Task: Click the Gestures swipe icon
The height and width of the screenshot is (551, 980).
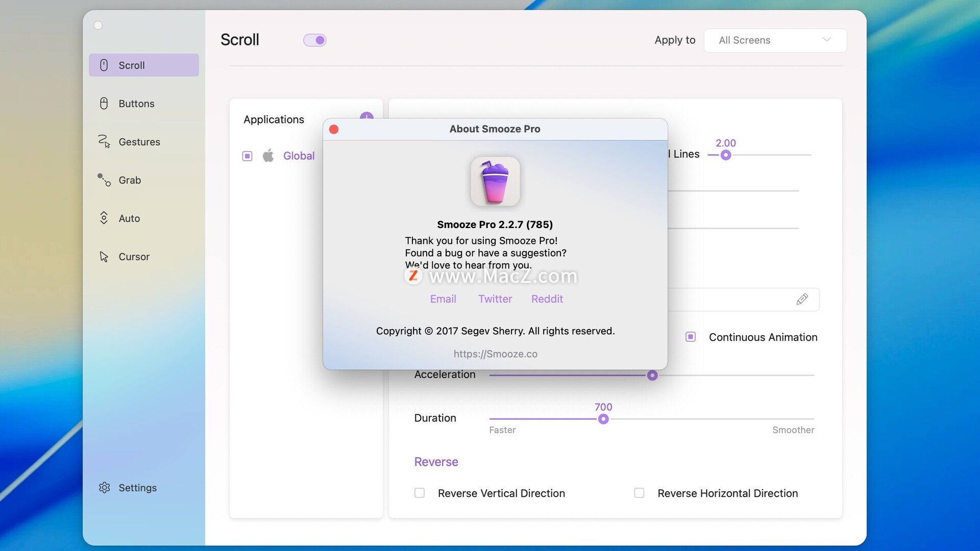Action: coord(104,141)
